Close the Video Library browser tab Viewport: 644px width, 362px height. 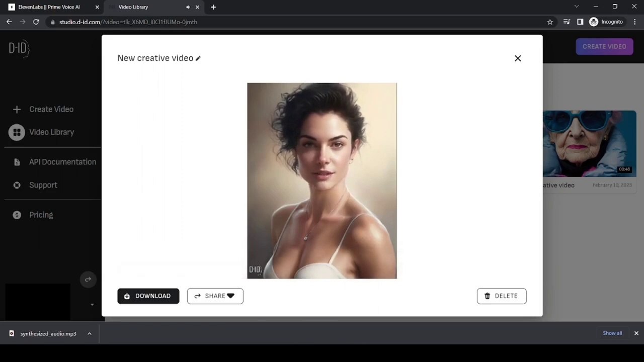coord(197,7)
